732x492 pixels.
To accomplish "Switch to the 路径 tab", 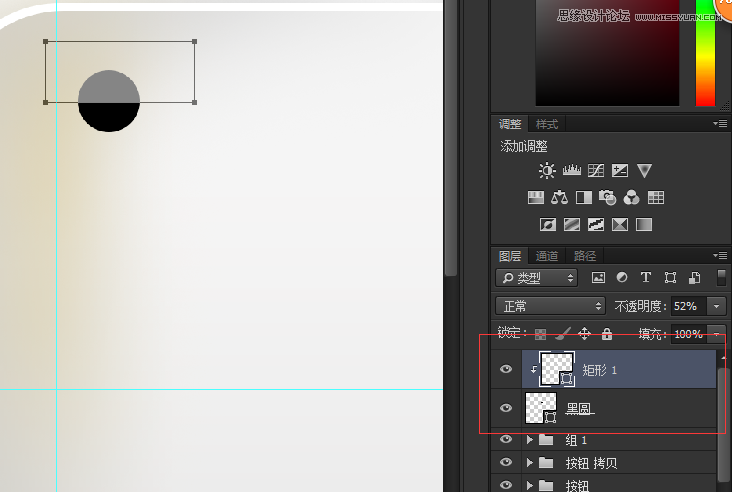I will point(584,256).
